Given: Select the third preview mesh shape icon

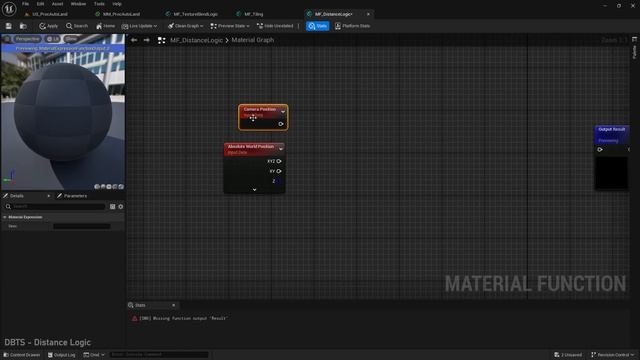Looking at the screenshot, I should click(x=109, y=187).
